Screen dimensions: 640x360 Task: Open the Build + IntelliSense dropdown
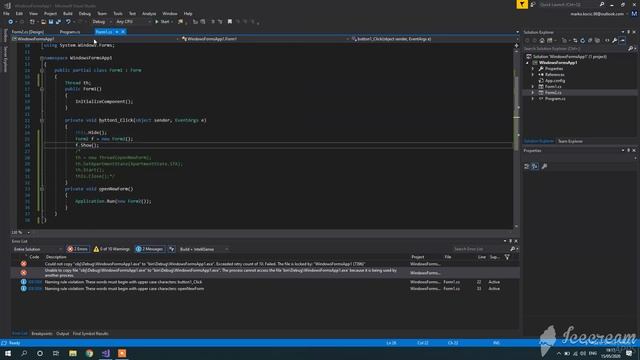[x=204, y=249]
